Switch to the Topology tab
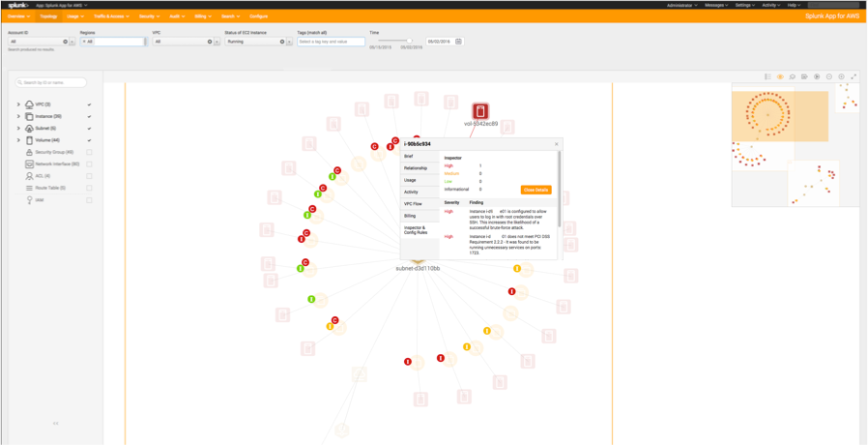The width and height of the screenshot is (868, 445). tap(48, 16)
